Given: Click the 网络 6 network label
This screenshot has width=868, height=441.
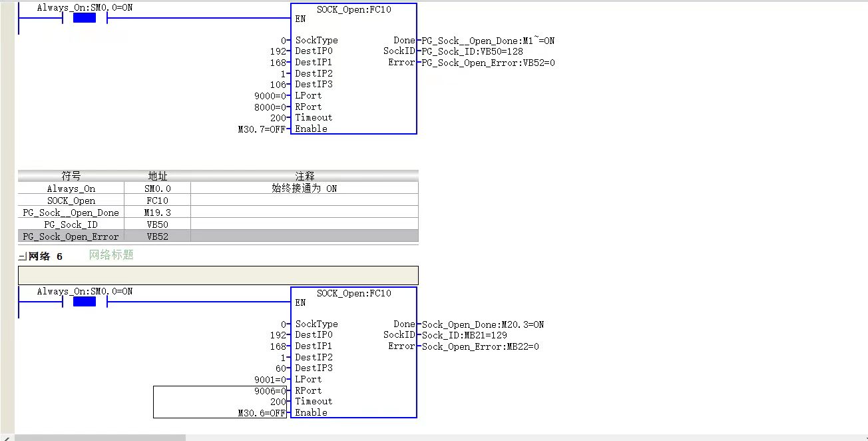Looking at the screenshot, I should pyautogui.click(x=45, y=256).
